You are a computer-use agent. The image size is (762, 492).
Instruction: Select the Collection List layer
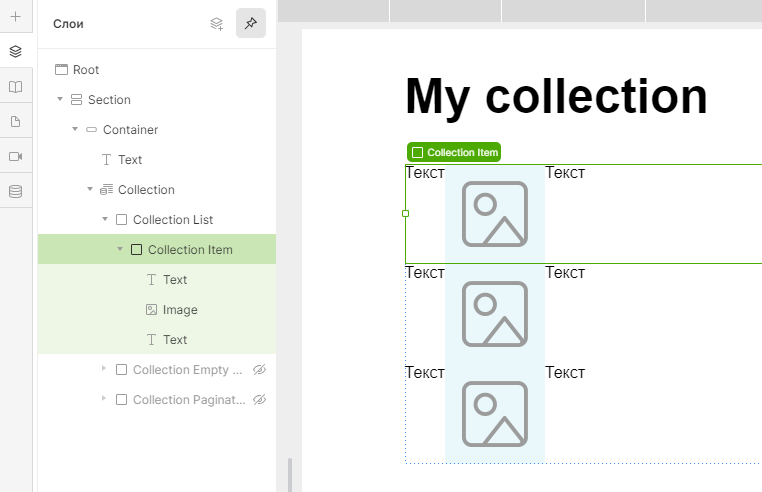coord(157,220)
